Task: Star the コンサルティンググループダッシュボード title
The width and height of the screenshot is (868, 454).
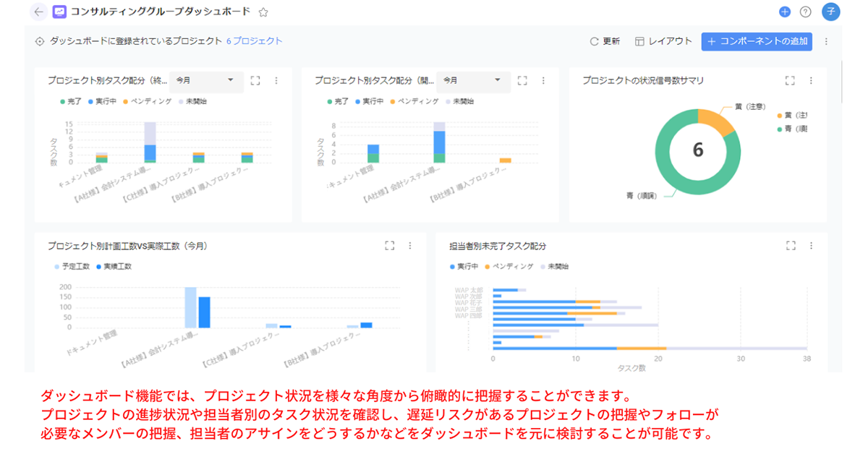Action: [x=262, y=12]
